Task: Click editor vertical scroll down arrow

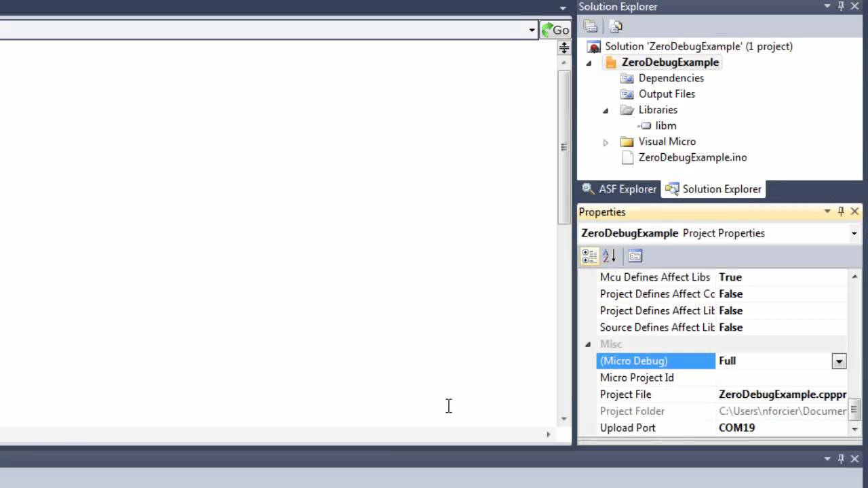Action: [x=564, y=419]
